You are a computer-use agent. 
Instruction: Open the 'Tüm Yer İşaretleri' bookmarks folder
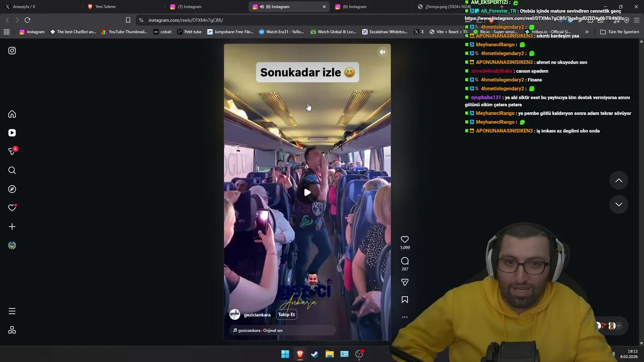(619, 32)
